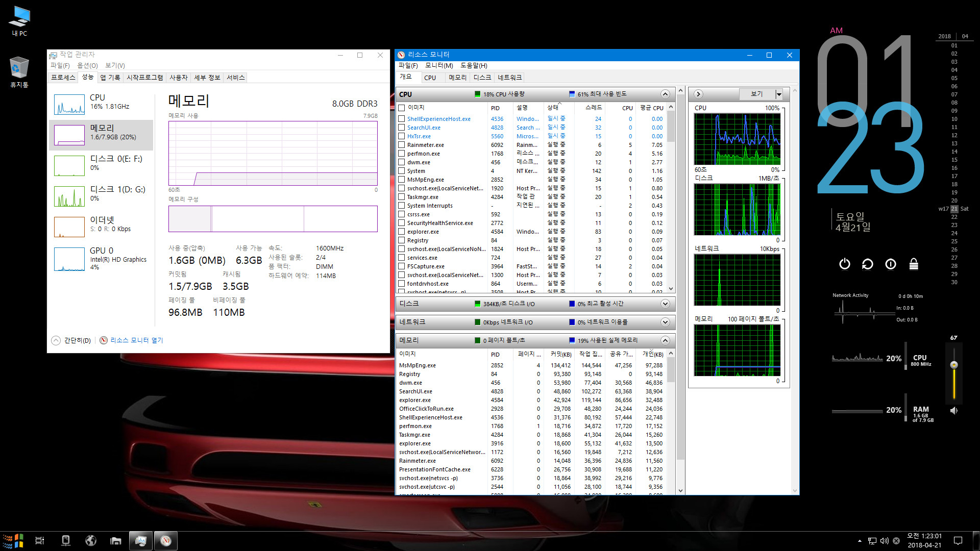
Task: Toggle checkbox next to ShellExperienceHost.exe process
Action: (402, 118)
